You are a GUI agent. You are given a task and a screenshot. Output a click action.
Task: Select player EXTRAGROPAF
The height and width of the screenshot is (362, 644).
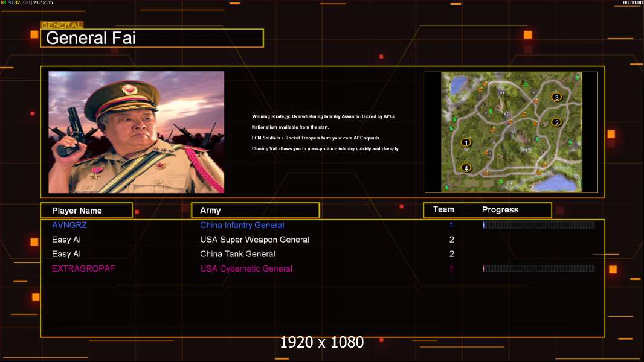83,268
